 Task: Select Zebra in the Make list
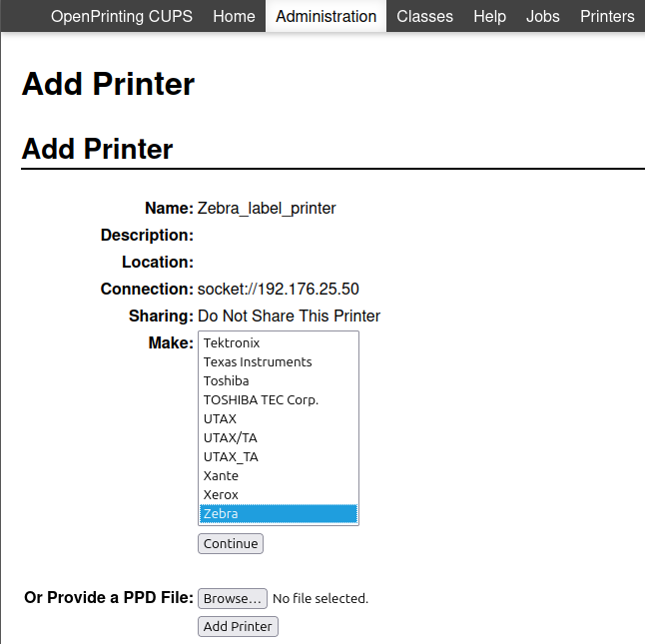[221, 514]
